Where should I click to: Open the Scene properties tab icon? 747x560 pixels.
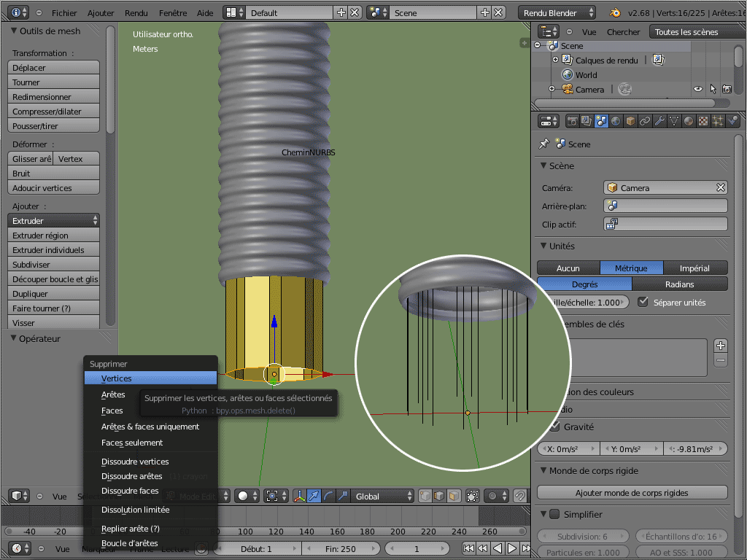tap(601, 122)
